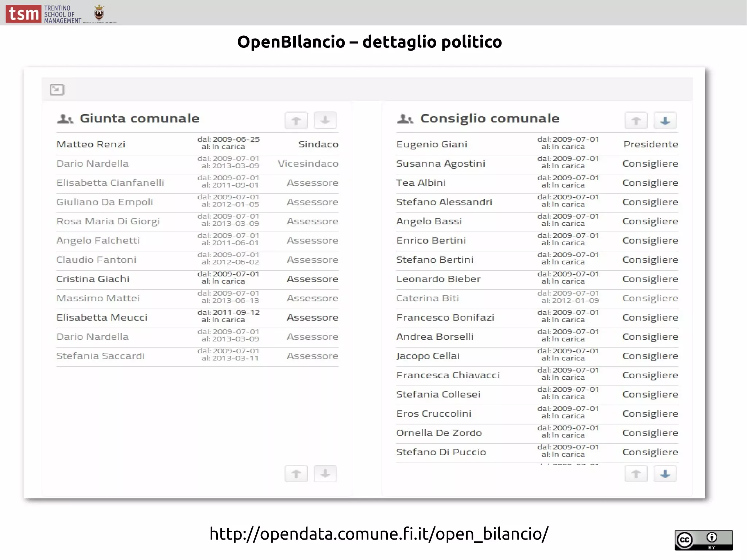The width and height of the screenshot is (747, 560).
Task: Select Claudio Fantoni
Action: tap(96, 260)
